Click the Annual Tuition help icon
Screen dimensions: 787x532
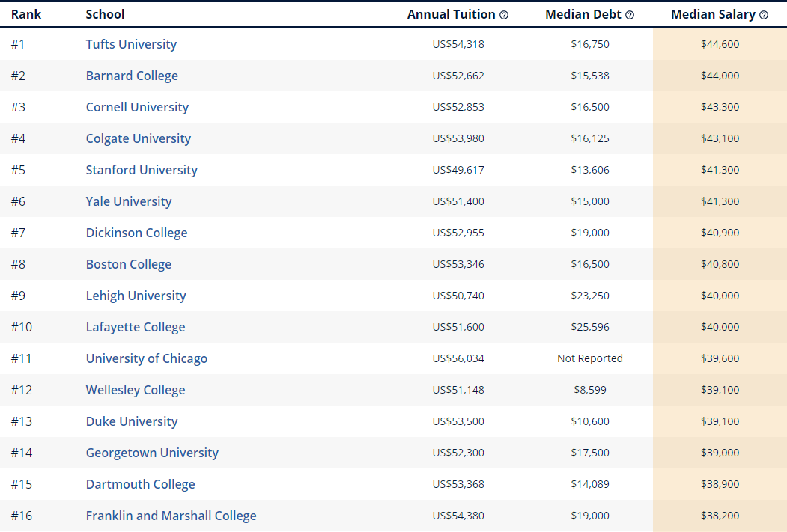(x=504, y=15)
